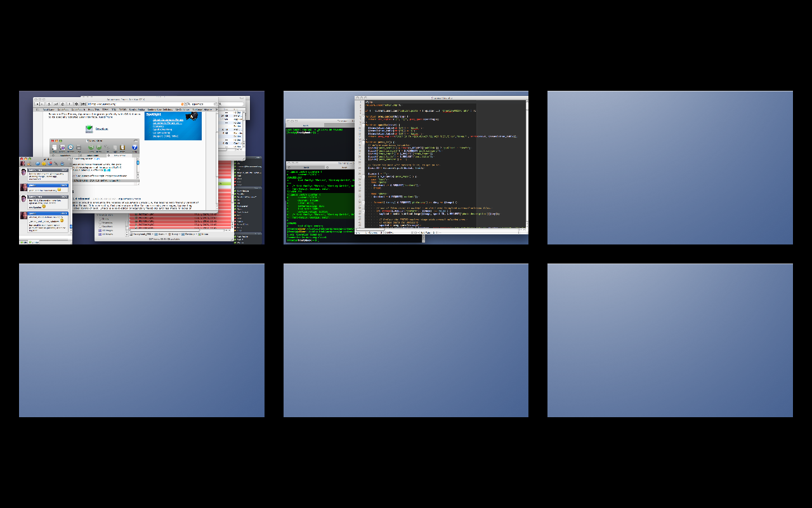812x508 pixels.
Task: Expand the bookmarks bar overflow chevron
Action: (217, 109)
